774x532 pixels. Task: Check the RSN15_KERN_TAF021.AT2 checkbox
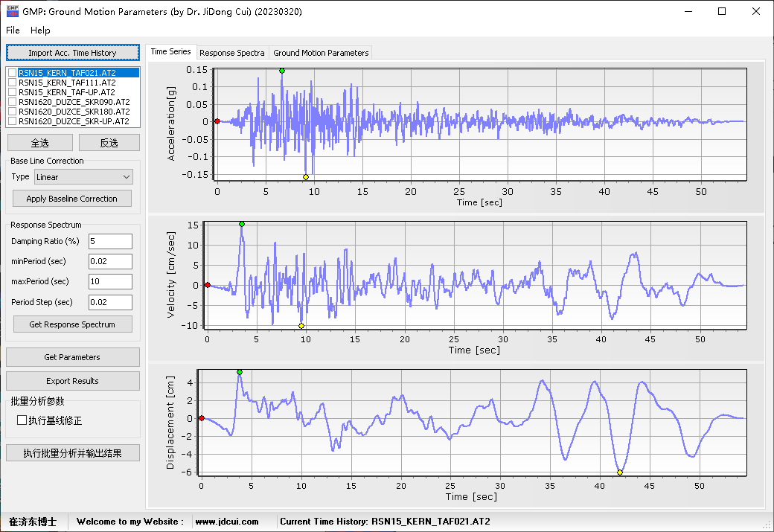click(x=13, y=73)
